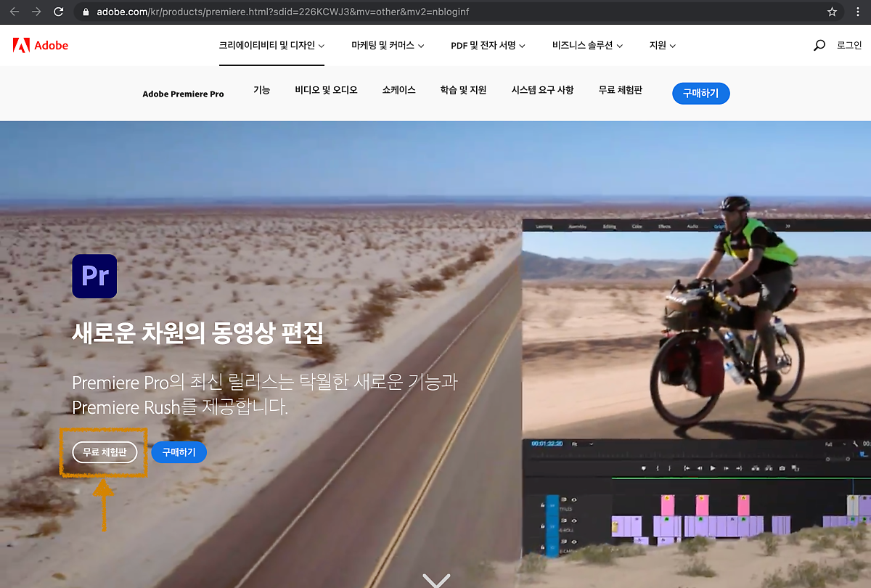
Task: Expand the 지원 menu
Action: (663, 45)
